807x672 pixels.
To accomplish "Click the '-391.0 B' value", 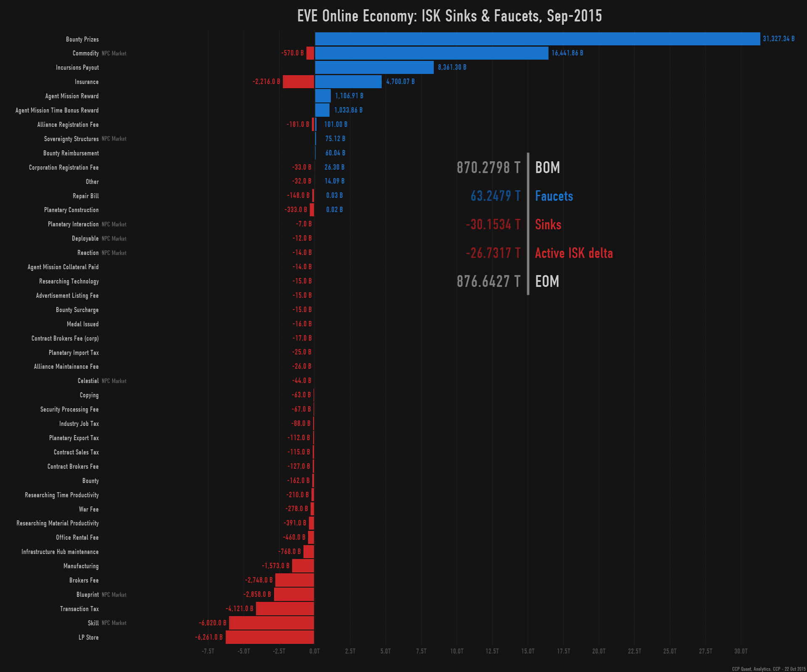I will pyautogui.click(x=295, y=523).
